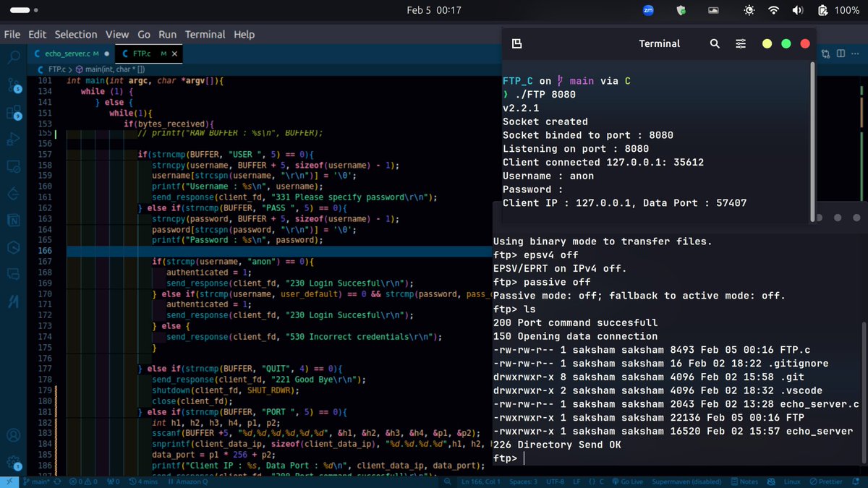
Task: Click the Zoom tray icon in top bar
Action: point(649,10)
